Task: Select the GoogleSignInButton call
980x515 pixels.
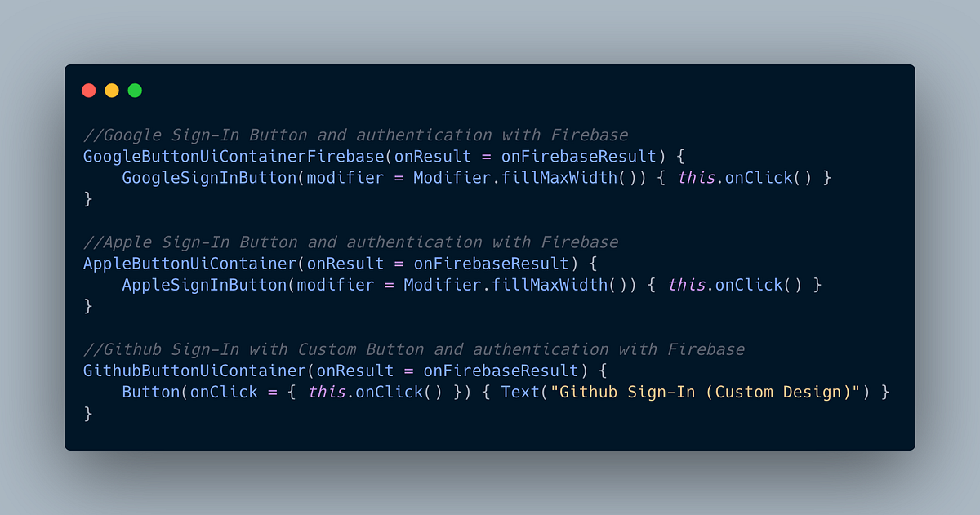Action: tap(208, 177)
